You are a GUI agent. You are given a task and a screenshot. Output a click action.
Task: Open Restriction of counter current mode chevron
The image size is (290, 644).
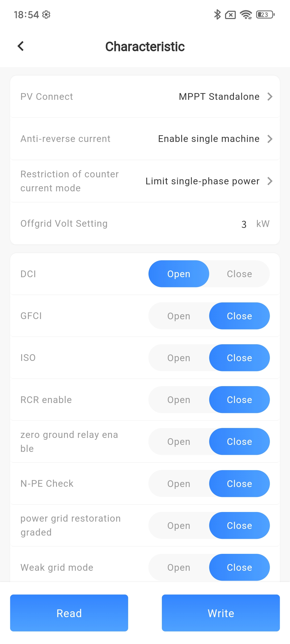pos(270,181)
